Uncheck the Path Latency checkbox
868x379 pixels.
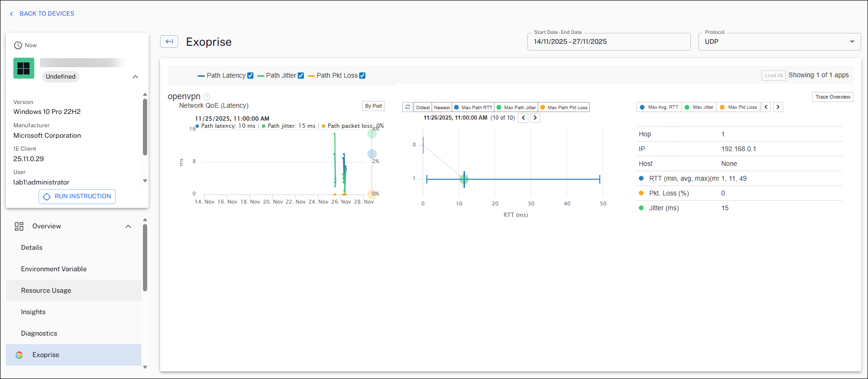(251, 75)
